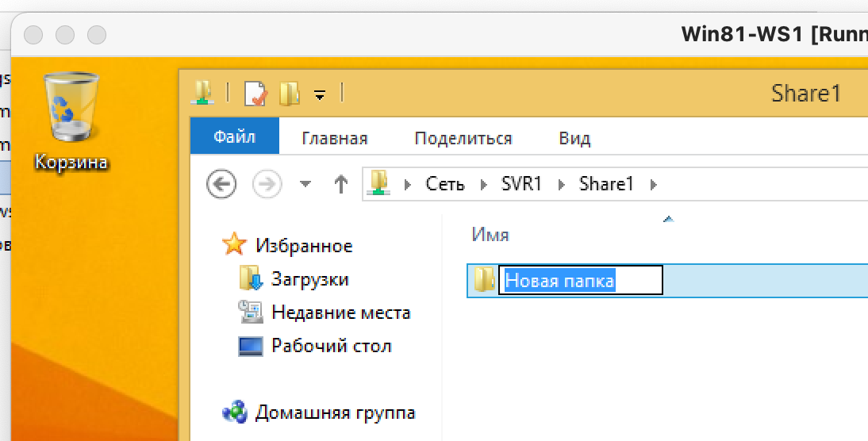Click the macOS minimize button of VM window
Image resolution: width=868 pixels, height=441 pixels.
(x=65, y=35)
